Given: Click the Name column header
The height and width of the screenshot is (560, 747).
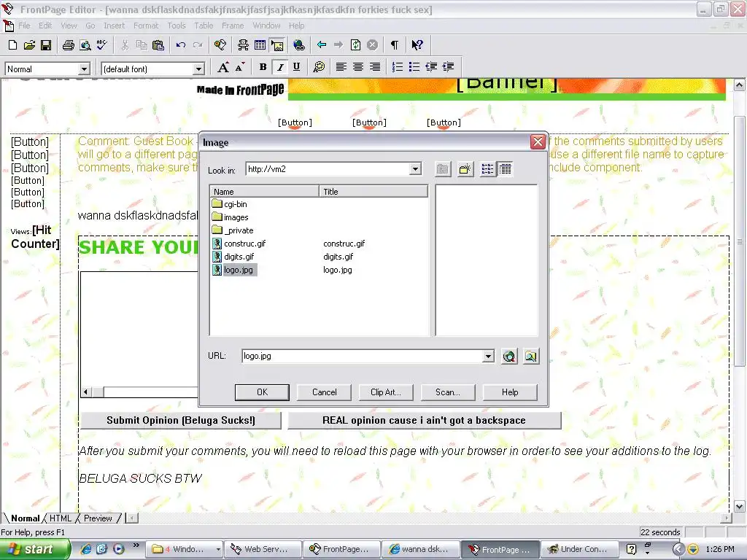Looking at the screenshot, I should point(264,192).
